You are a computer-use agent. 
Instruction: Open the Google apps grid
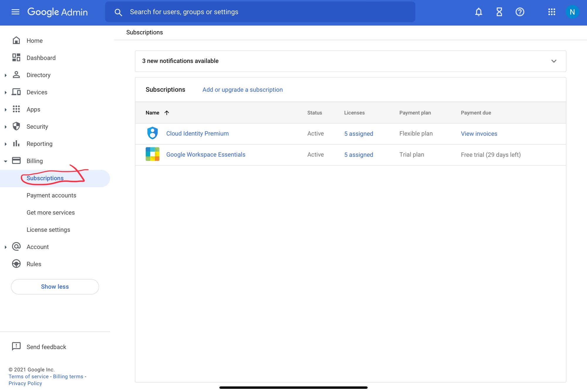[552, 12]
